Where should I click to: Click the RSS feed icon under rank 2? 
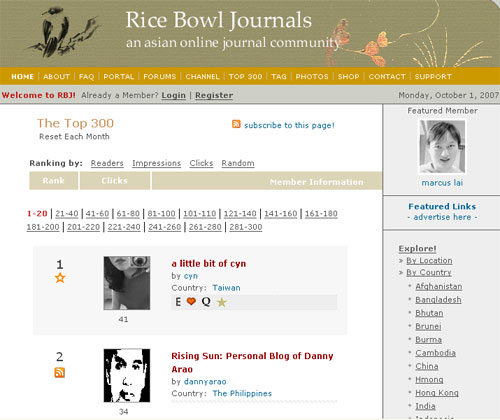[60, 372]
